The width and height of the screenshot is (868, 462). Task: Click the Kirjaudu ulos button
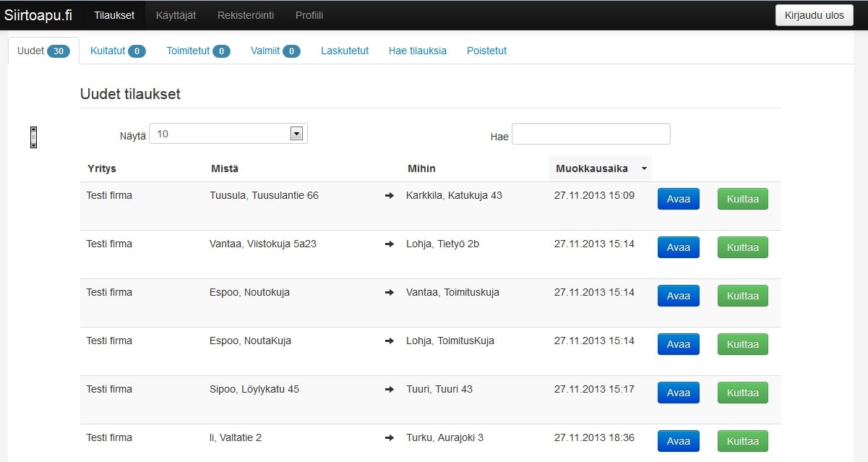click(x=814, y=15)
